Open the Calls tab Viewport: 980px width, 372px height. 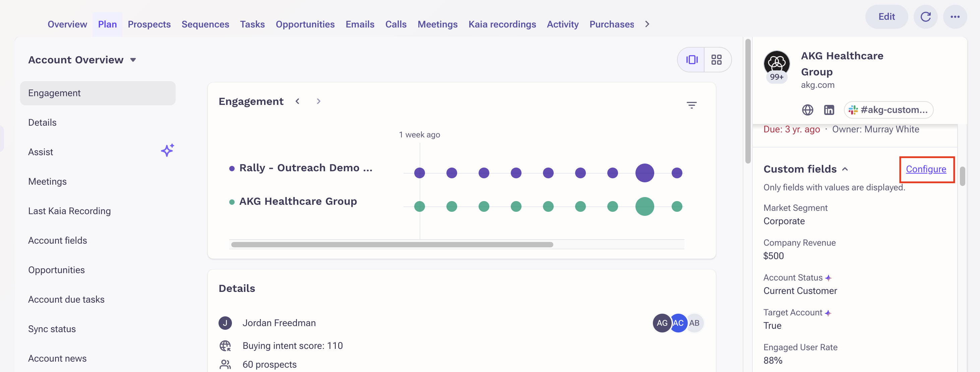[x=395, y=24]
